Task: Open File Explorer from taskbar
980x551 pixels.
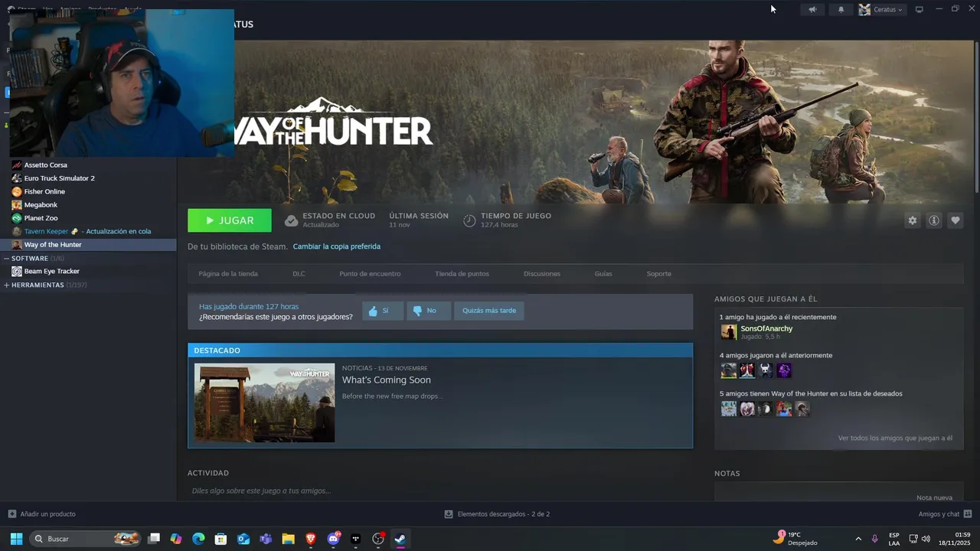Action: (288, 539)
